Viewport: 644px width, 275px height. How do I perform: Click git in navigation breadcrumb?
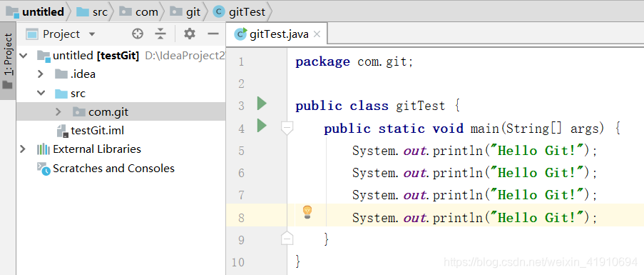tap(185, 12)
